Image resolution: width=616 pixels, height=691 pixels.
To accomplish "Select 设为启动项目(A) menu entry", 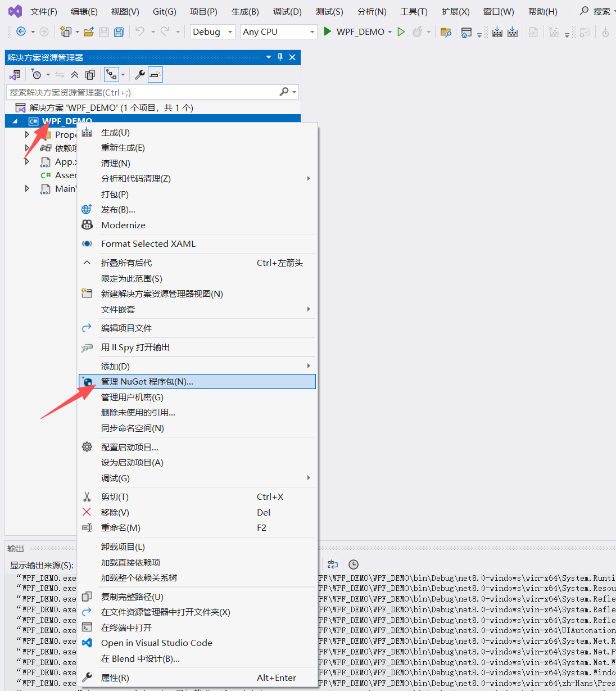I will pos(197,463).
